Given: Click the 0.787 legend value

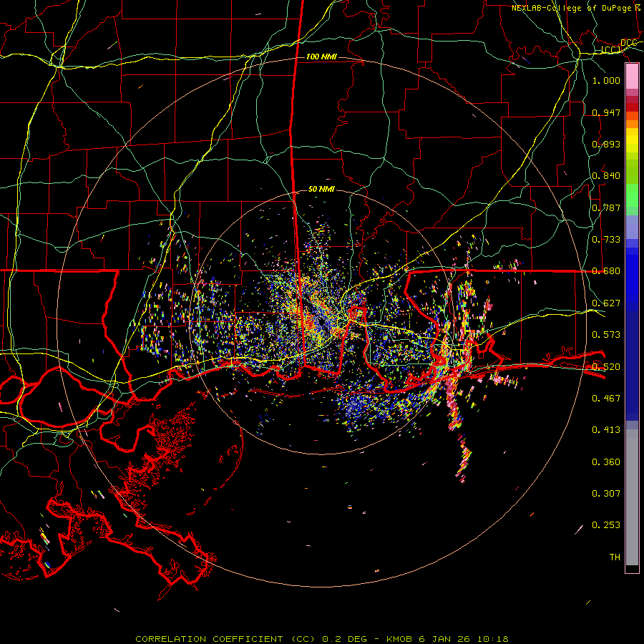Looking at the screenshot, I should tap(606, 208).
